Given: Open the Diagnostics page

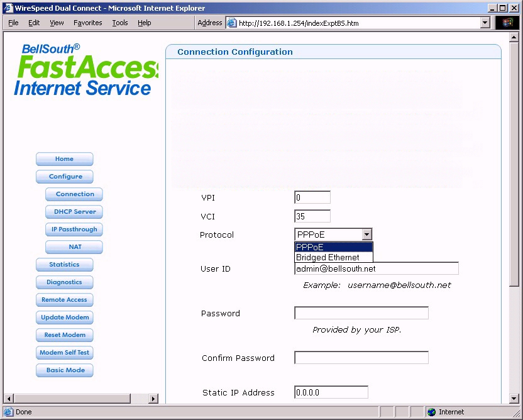Looking at the screenshot, I should coord(64,282).
